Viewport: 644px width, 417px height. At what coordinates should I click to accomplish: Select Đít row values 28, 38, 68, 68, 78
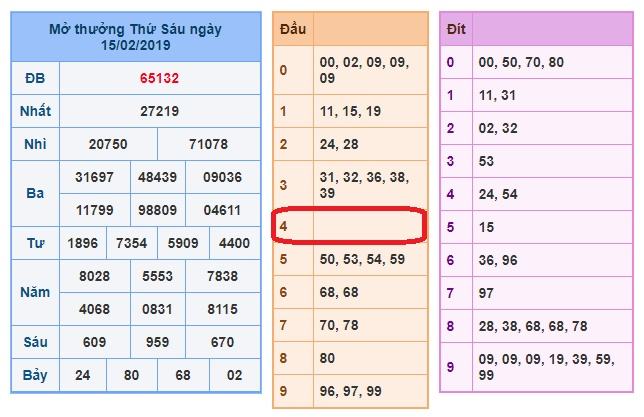[x=533, y=325]
